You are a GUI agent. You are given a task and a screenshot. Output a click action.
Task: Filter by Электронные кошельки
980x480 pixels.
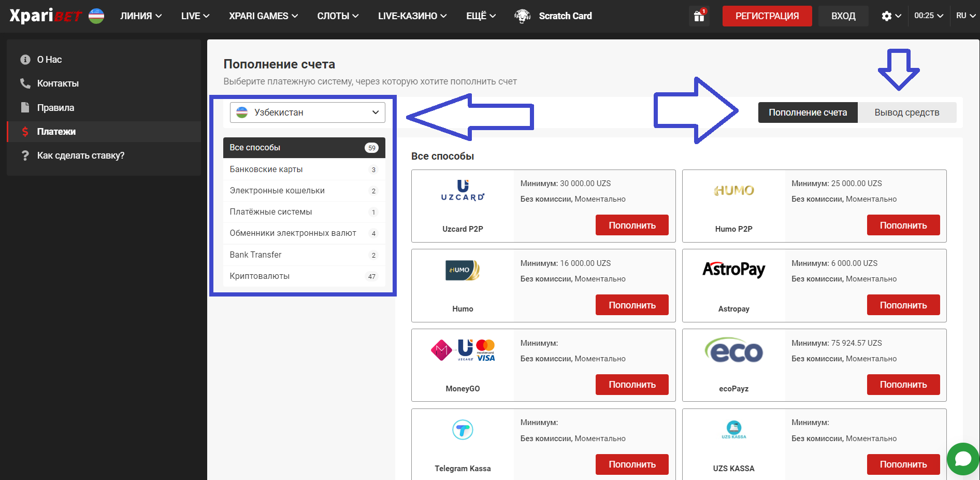tap(304, 191)
